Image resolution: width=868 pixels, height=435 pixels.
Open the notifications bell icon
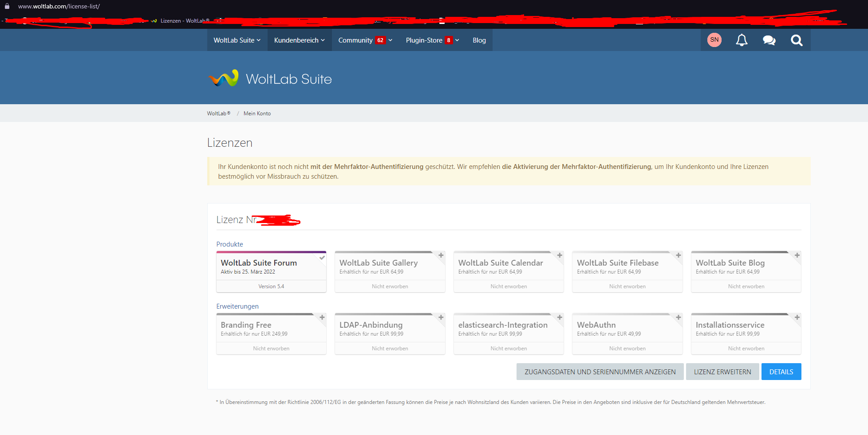click(742, 40)
